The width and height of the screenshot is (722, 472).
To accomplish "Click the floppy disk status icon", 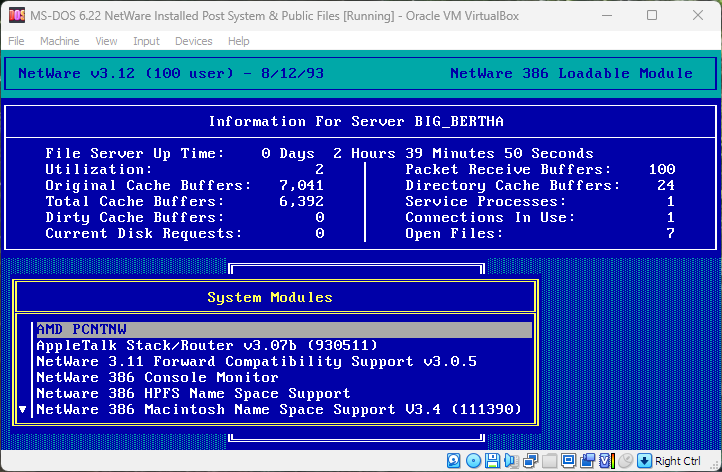I will (x=492, y=461).
